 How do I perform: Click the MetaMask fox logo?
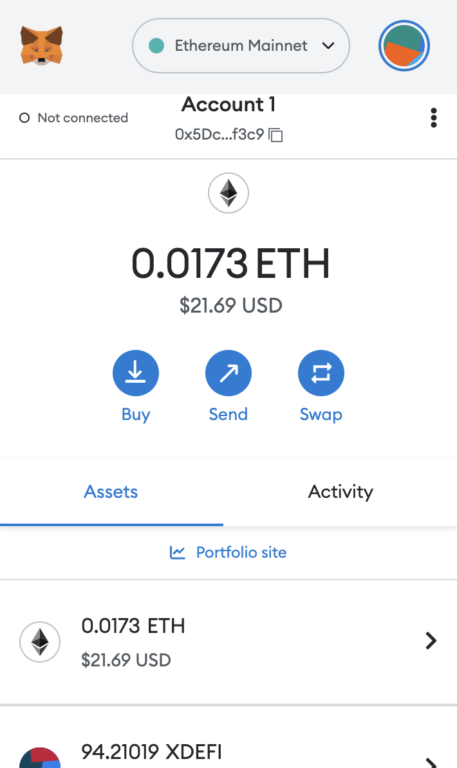point(42,46)
